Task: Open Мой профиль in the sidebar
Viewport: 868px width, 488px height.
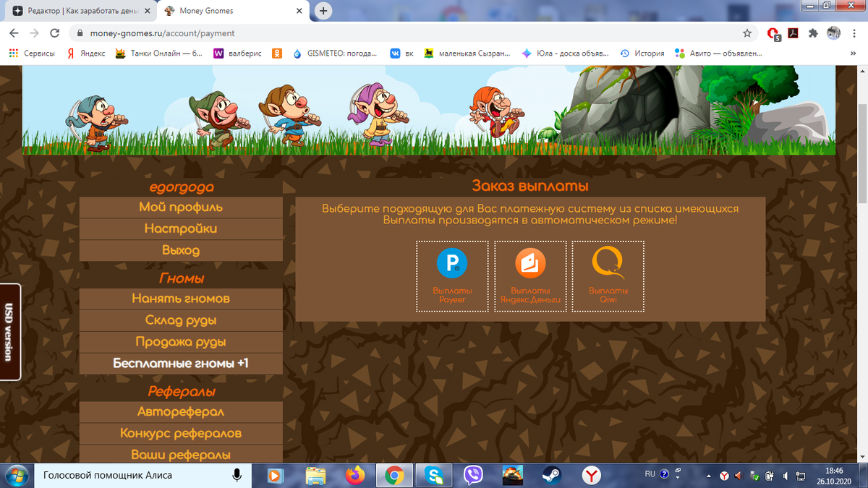Action: (181, 207)
